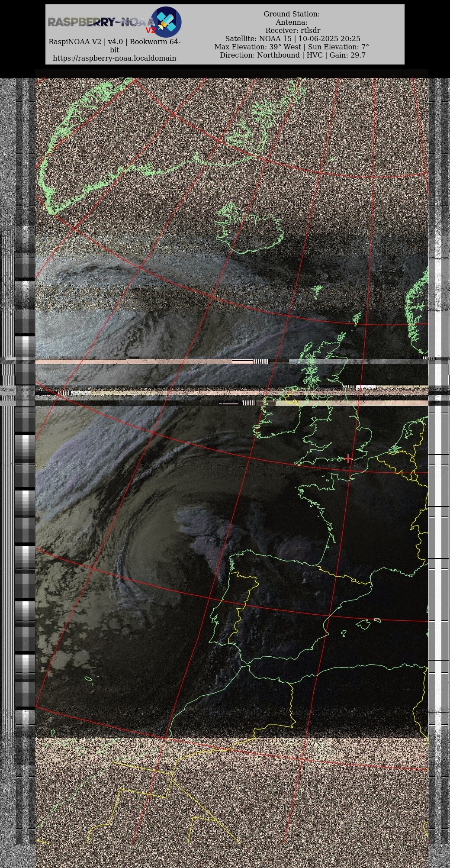
Task: Click 'Satellite: NOAA 15 | 10-06-2025 20:25' line
Action: click(292, 39)
